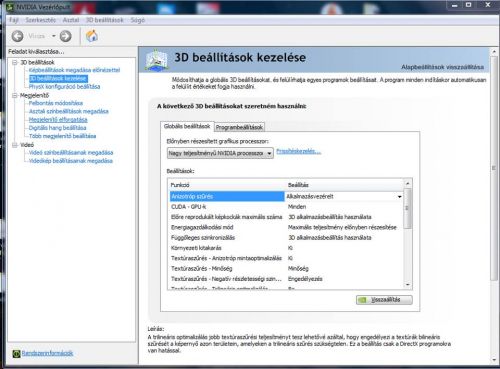Open the Asztal menu
Viewport: 500px width, 369px height.
(x=71, y=20)
